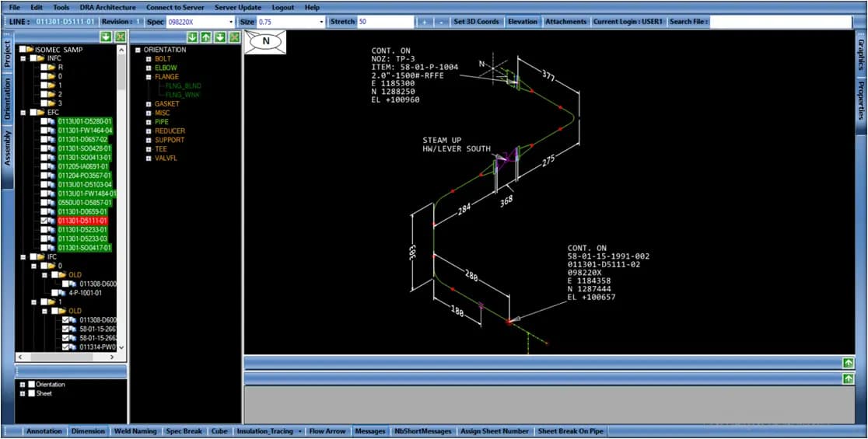Click the green down-arrow icon in the Project panel header
This screenshot has width=868, height=439.
point(106,37)
